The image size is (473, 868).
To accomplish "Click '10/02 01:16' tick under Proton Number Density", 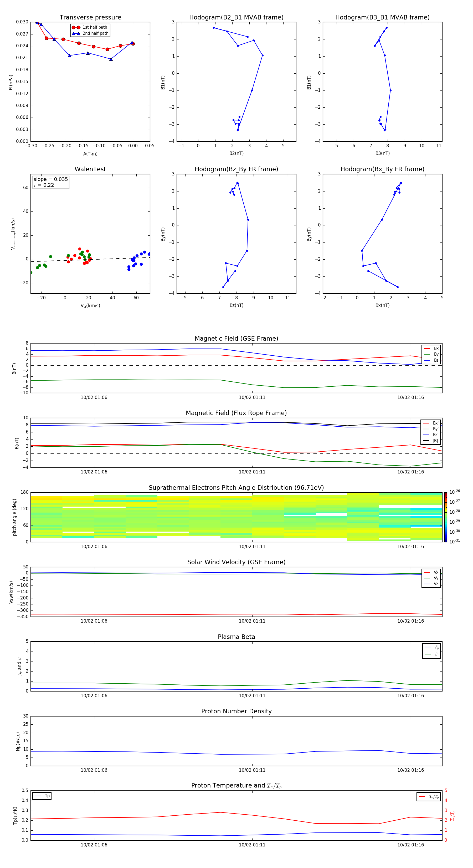I will click(411, 770).
